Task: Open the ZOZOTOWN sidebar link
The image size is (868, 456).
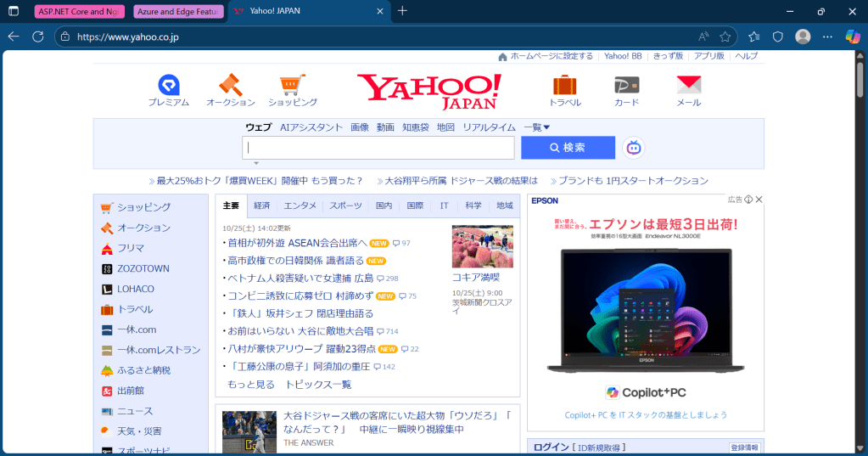Action: coord(143,268)
